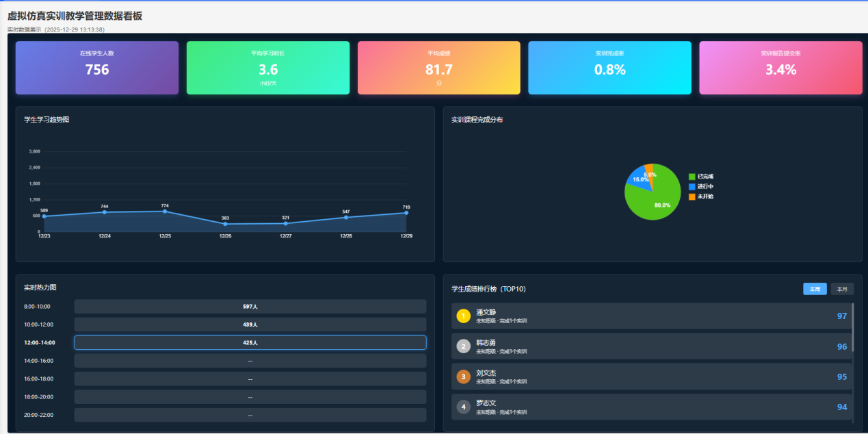Click the ranking list scrollbar
This screenshot has height=434, width=868.
[x=852, y=329]
